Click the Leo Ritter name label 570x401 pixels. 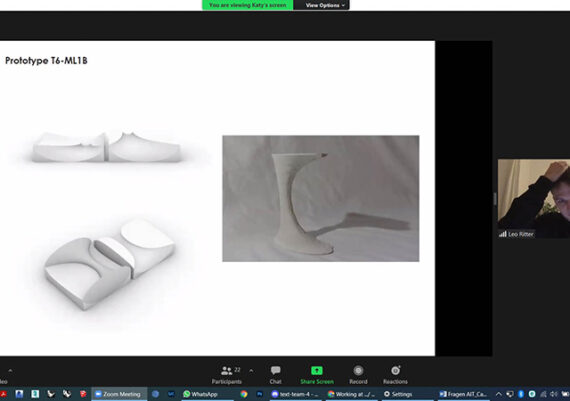pos(521,234)
